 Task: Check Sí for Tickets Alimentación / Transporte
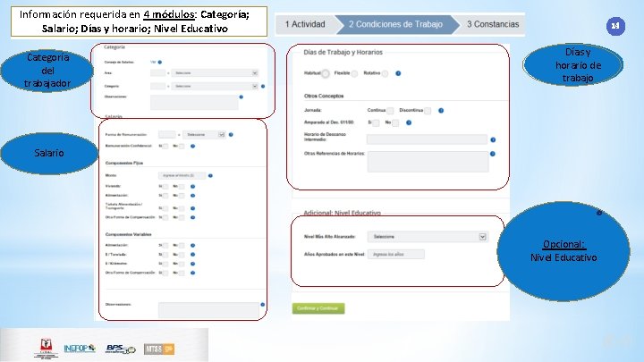pyautogui.click(x=165, y=208)
